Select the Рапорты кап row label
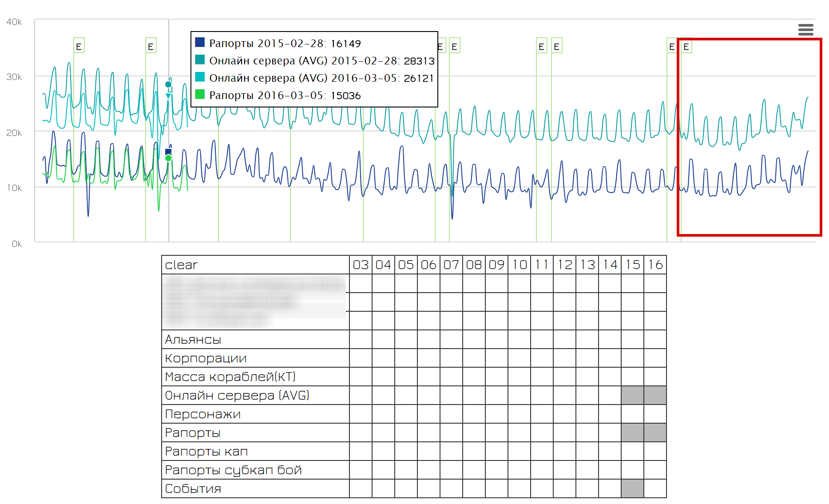 coord(255,451)
